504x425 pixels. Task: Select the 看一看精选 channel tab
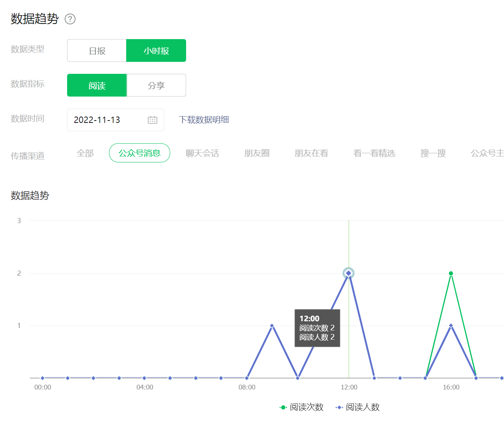pyautogui.click(x=374, y=153)
